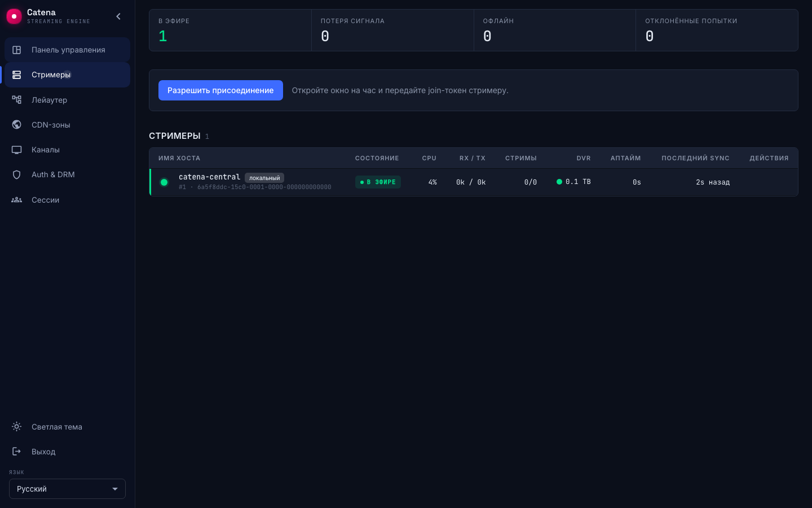
Task: Click the СТРИМЫ column header
Action: point(521,158)
